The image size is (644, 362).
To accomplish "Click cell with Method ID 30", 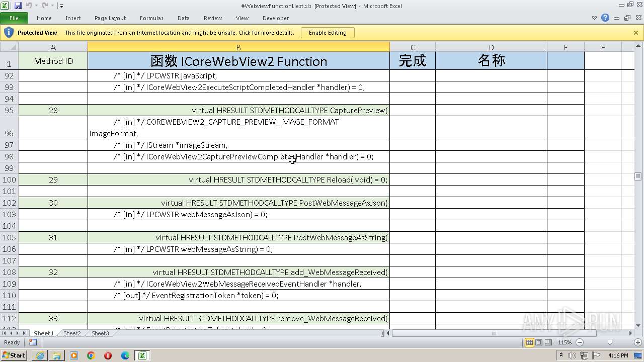I will click(53, 203).
